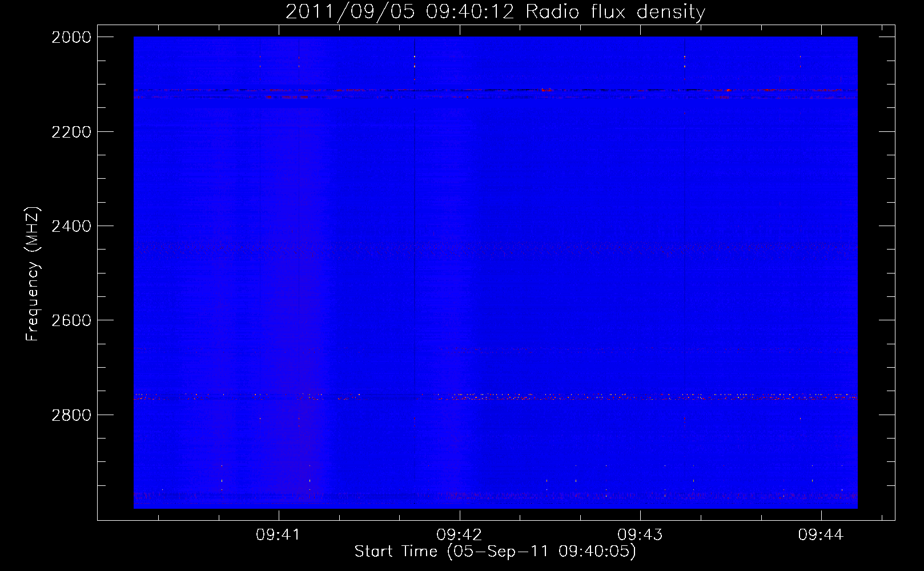Click the 'Frequency (MHZ)' axis label
This screenshot has width=924, height=571.
33,274
